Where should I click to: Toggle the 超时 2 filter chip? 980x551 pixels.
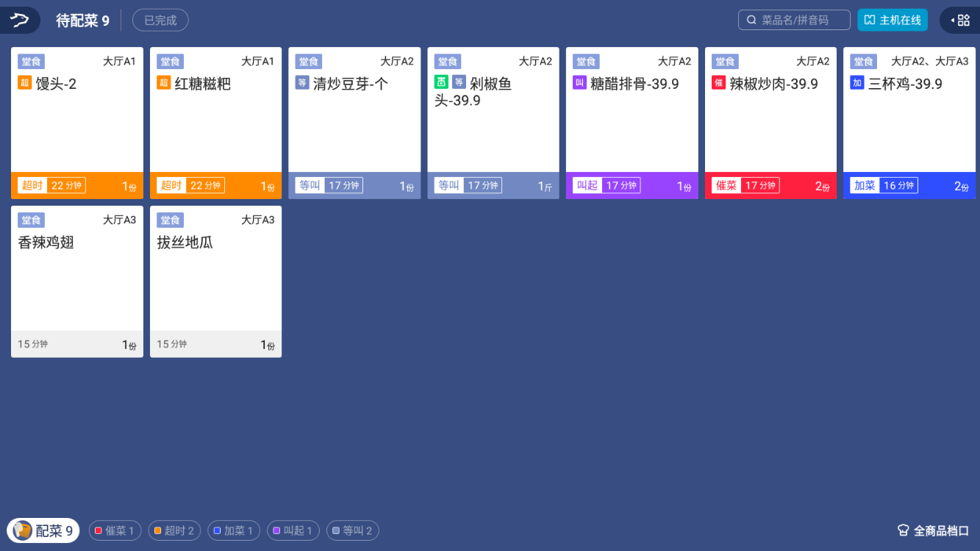(174, 530)
